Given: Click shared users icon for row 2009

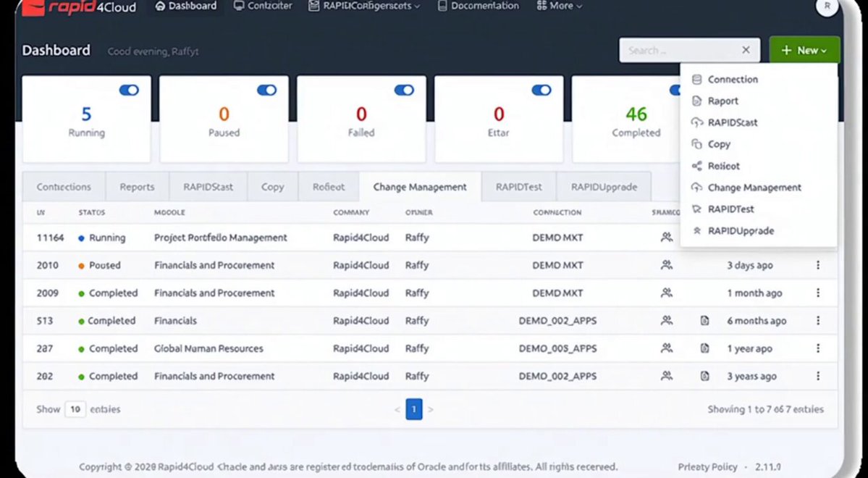Looking at the screenshot, I should click(667, 293).
